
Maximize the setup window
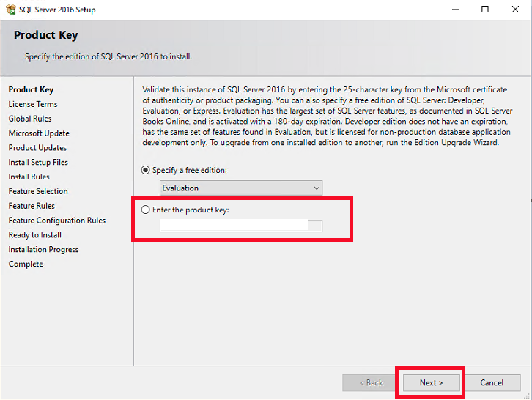click(x=485, y=10)
